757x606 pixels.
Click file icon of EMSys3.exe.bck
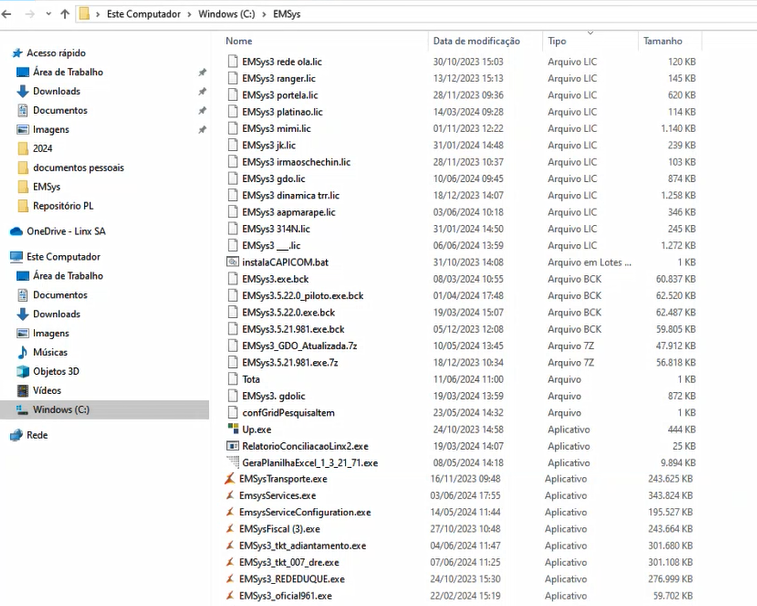point(233,279)
